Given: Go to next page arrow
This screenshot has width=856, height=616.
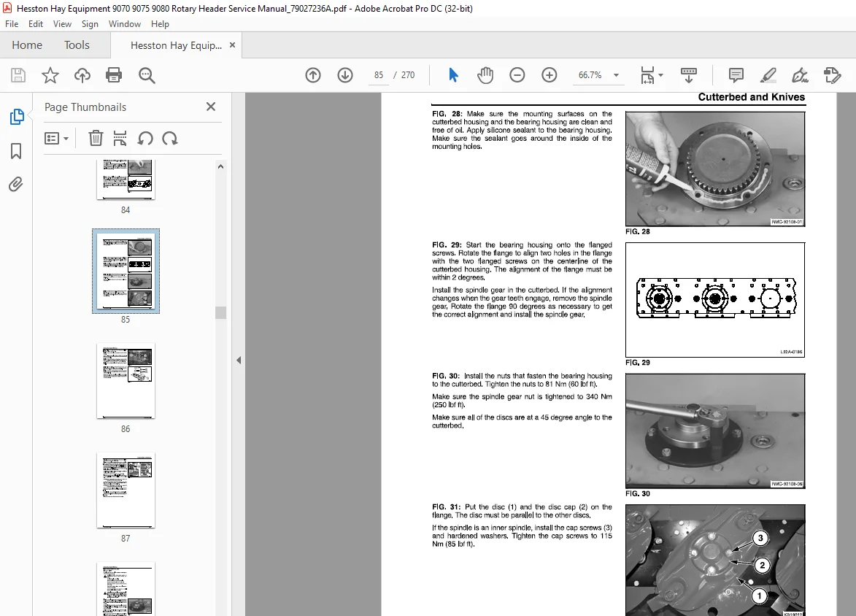Looking at the screenshot, I should tap(345, 75).
